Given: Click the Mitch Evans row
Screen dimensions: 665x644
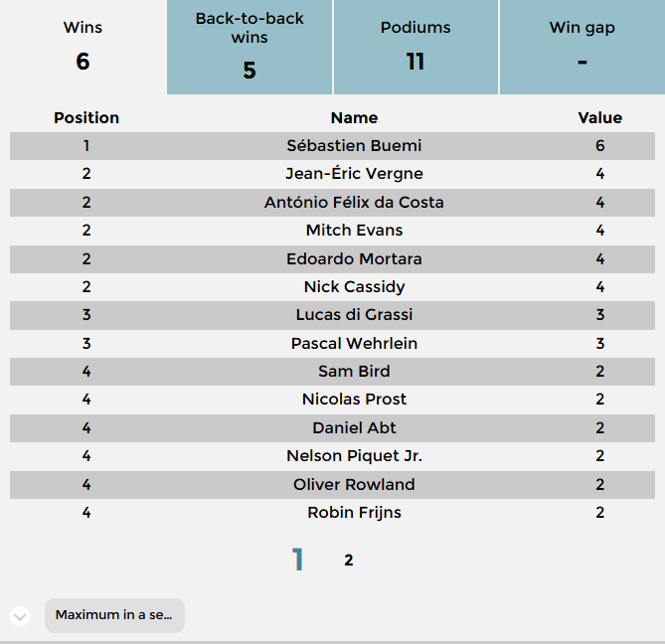Looking at the screenshot, I should pyautogui.click(x=354, y=231).
